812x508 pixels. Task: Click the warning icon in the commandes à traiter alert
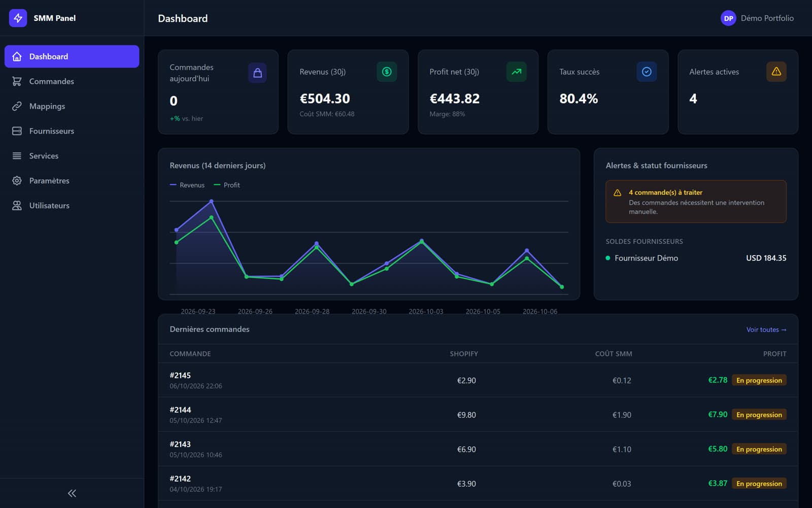(x=618, y=193)
